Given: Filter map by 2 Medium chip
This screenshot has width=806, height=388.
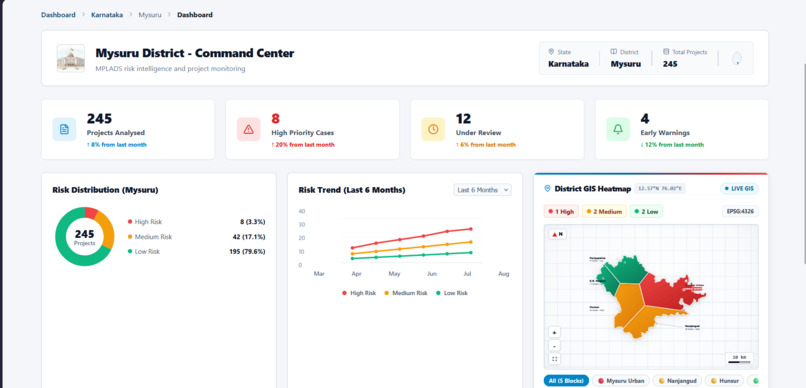Looking at the screenshot, I should [x=604, y=211].
